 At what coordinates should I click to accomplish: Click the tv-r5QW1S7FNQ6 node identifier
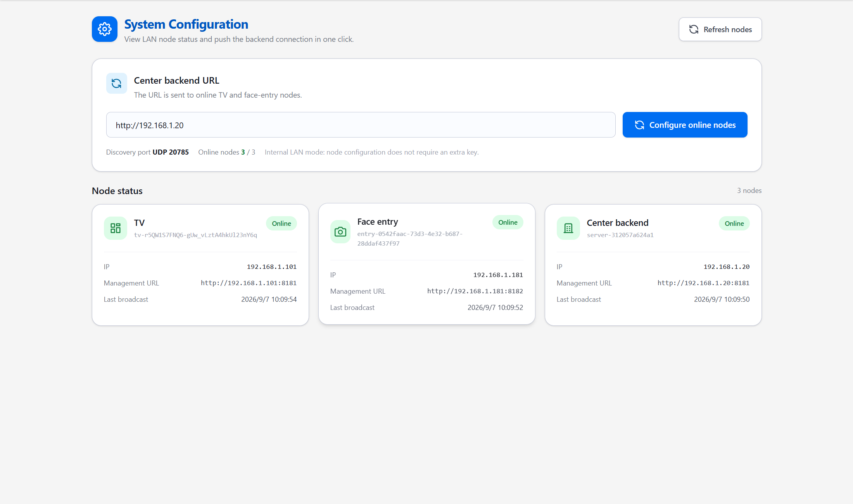click(x=195, y=235)
